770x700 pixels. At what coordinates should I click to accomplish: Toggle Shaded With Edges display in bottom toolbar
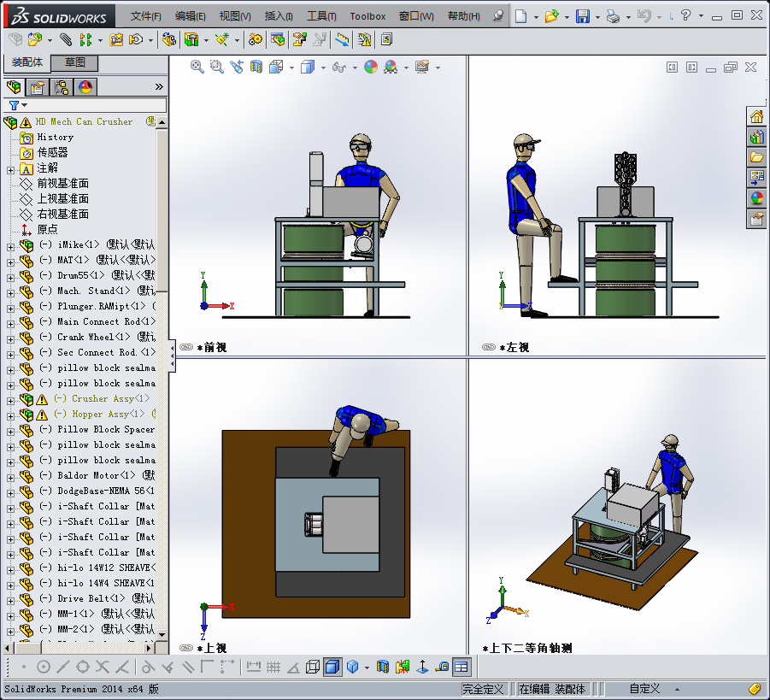pyautogui.click(x=332, y=667)
